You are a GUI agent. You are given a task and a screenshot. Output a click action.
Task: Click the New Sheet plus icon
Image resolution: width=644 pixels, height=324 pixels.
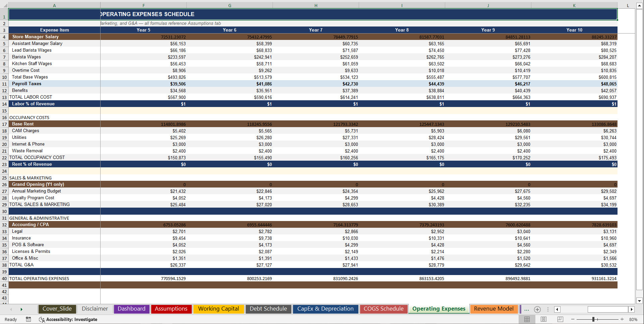click(537, 309)
